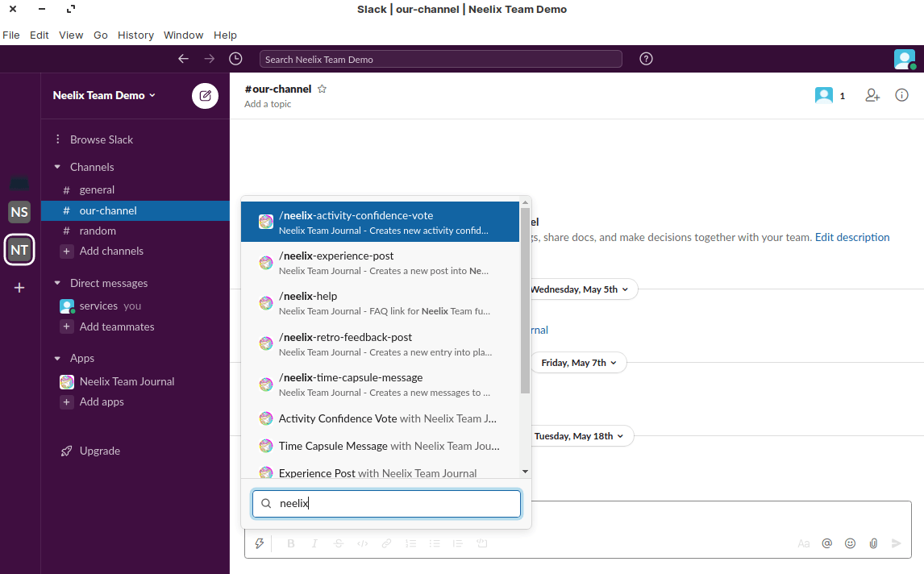Viewport: 924px width, 574px height.
Task: Create a bulleted list in composer
Action: (435, 543)
